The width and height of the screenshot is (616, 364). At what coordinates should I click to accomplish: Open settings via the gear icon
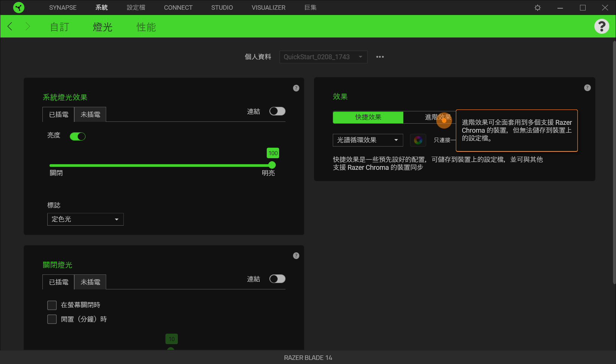[x=537, y=7]
